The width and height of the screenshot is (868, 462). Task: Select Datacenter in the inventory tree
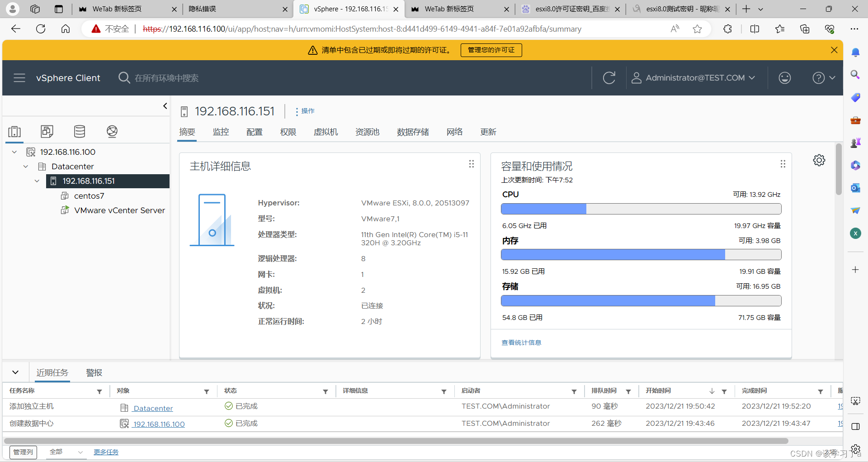click(x=72, y=167)
